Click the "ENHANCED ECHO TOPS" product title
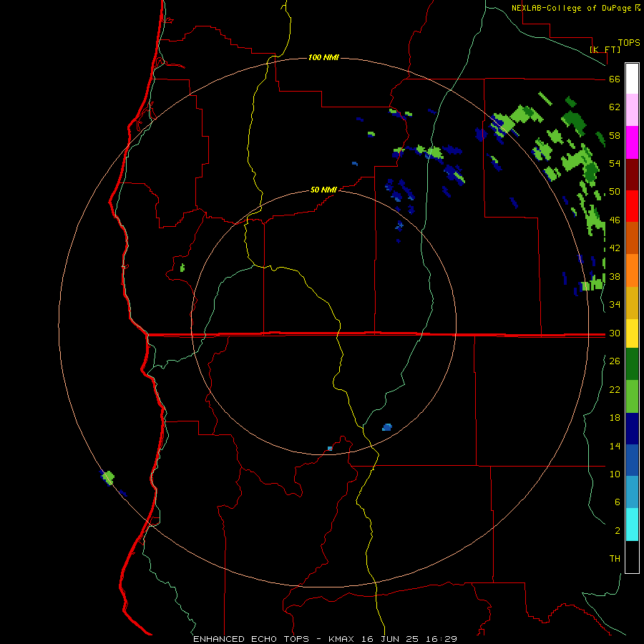The height and width of the screenshot is (644, 644). [251, 639]
